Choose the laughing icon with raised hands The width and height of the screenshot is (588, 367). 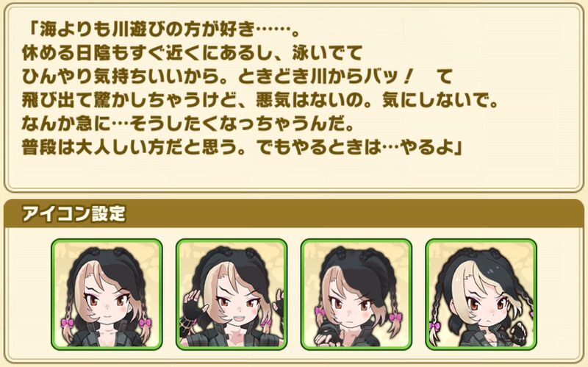click(232, 294)
